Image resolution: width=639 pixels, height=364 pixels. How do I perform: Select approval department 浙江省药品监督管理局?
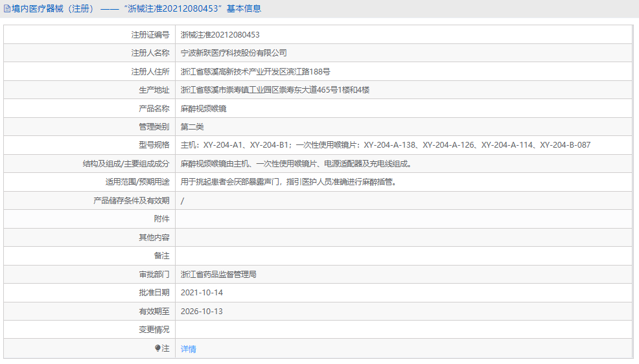tap(218, 275)
